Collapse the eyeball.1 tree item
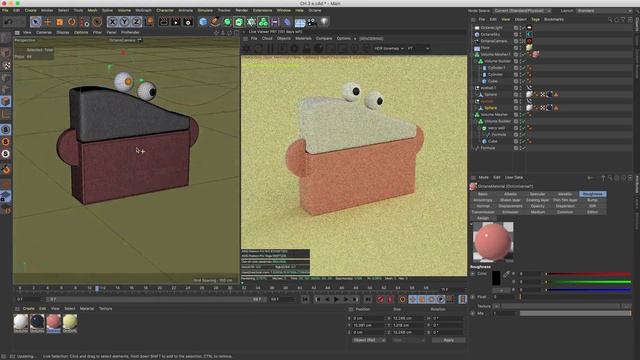Screen dimensions: 640x360 [473, 88]
